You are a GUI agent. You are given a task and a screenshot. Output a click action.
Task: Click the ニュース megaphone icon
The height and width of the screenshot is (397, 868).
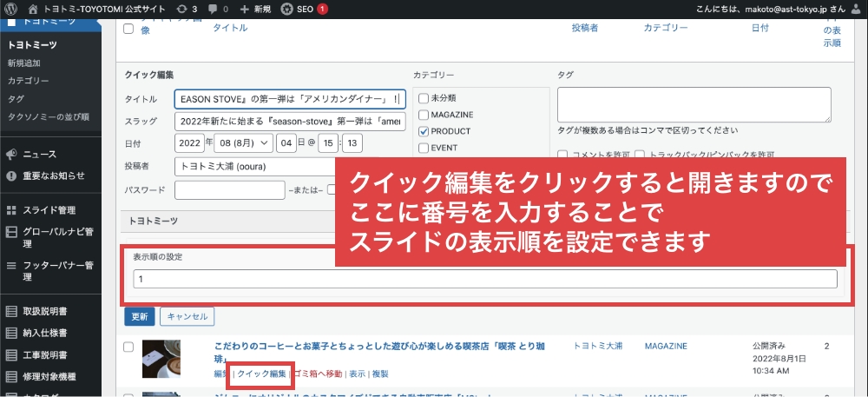pos(11,155)
